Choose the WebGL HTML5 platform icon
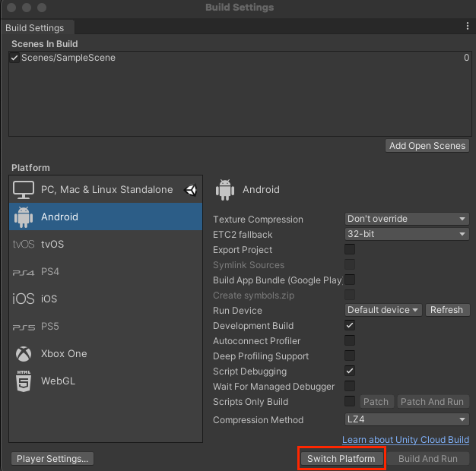This screenshot has height=471, width=476. tap(24, 381)
